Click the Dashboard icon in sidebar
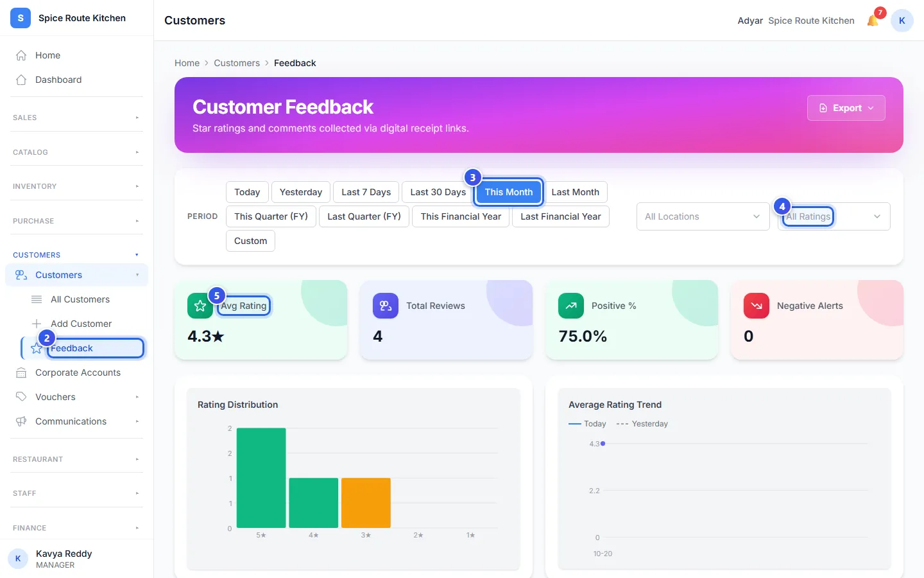This screenshot has height=578, width=924. [21, 80]
